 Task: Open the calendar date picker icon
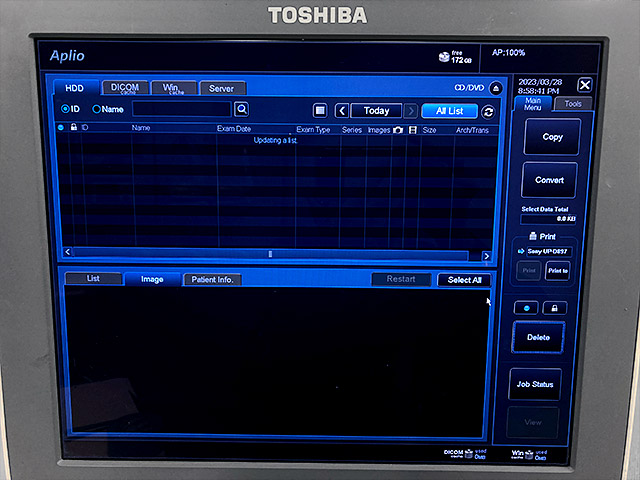point(320,111)
